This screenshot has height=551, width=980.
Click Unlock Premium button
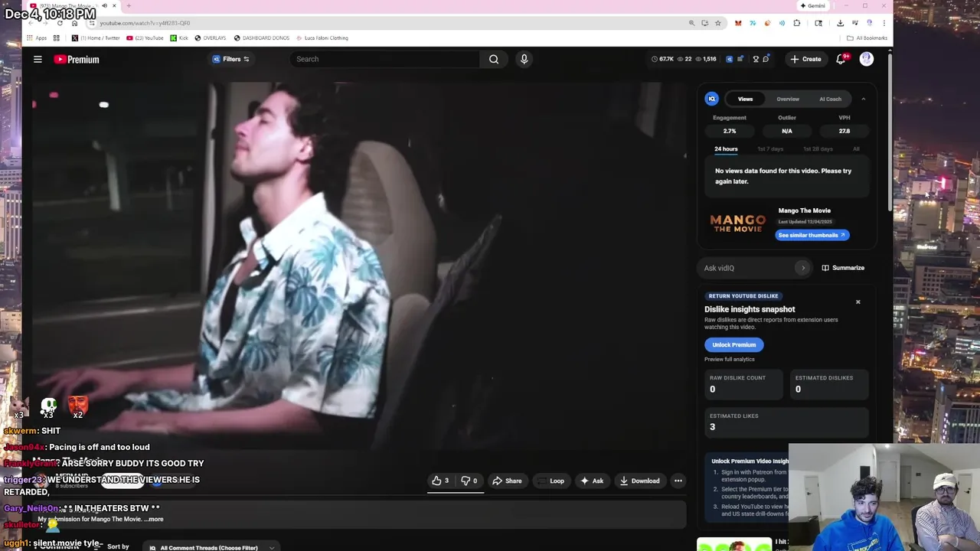tap(733, 344)
